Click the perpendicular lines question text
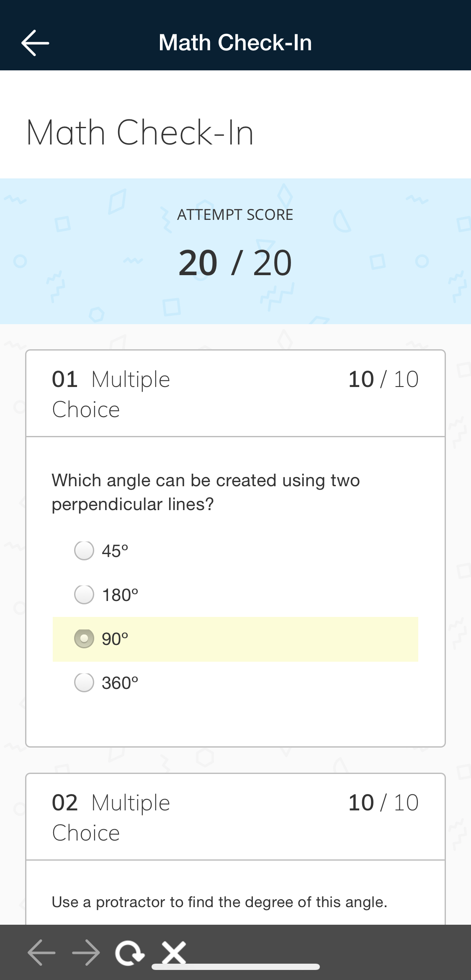Image resolution: width=471 pixels, height=980 pixels. pyautogui.click(x=205, y=492)
